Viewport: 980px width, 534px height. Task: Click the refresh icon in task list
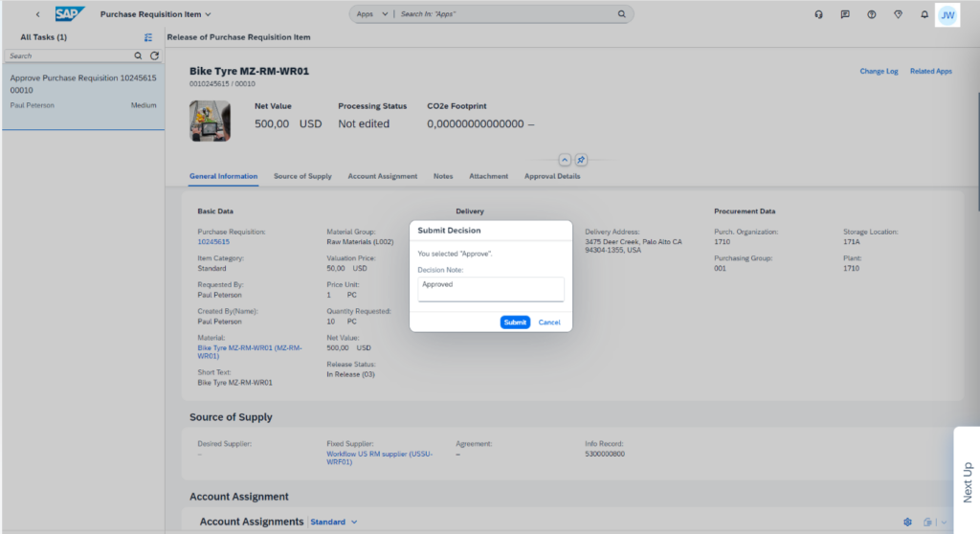(x=153, y=56)
